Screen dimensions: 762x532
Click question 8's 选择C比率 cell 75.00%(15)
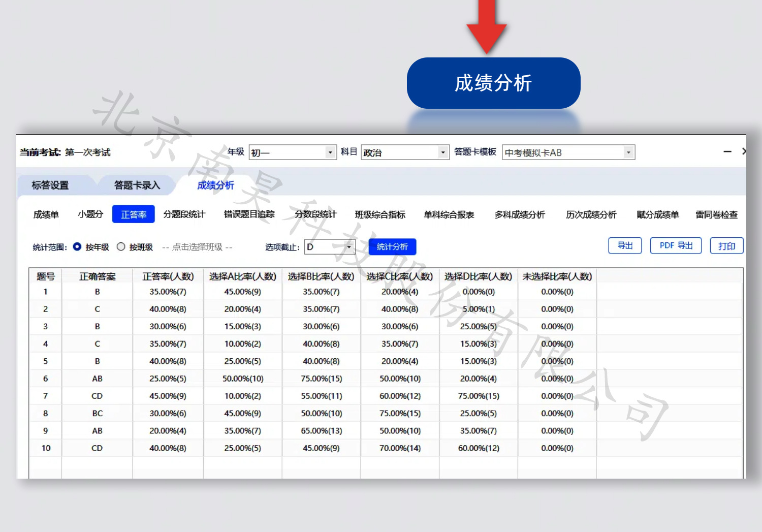pyautogui.click(x=400, y=414)
